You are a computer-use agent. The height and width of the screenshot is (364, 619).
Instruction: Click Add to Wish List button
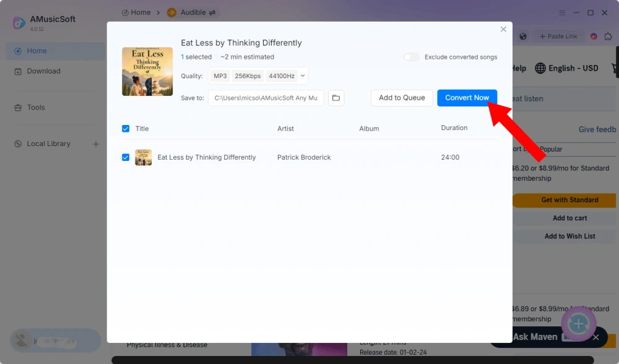(x=566, y=236)
